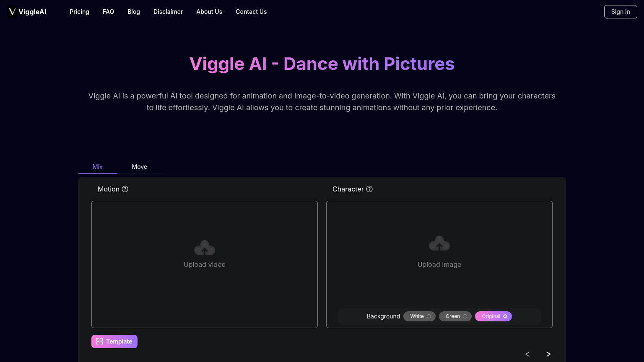
Task: Expand the template picker
Action: (x=114, y=341)
